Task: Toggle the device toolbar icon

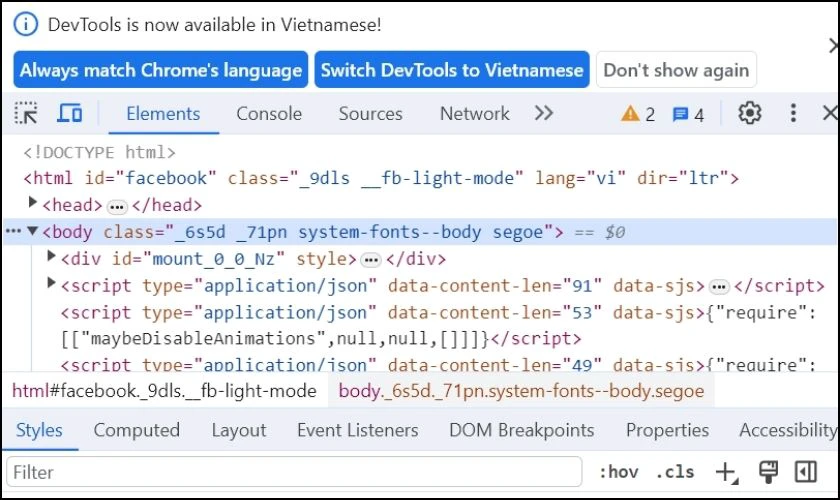Action: click(70, 114)
